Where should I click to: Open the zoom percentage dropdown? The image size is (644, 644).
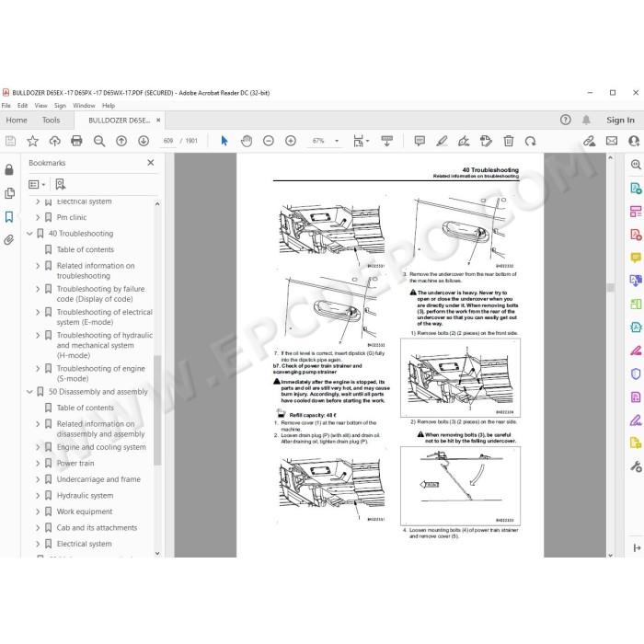[337, 141]
